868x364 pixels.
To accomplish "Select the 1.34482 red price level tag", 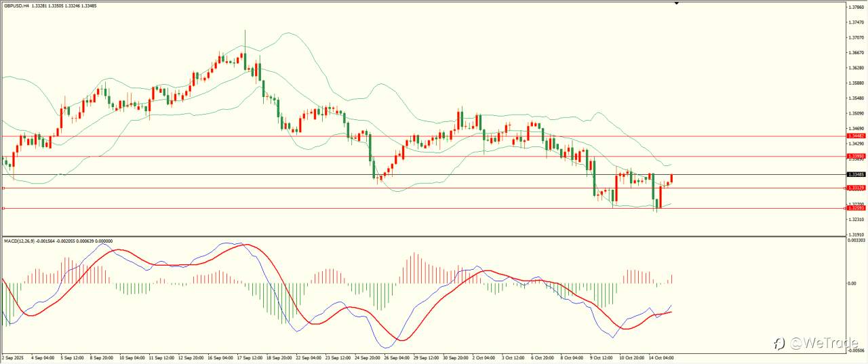I will coord(856,136).
